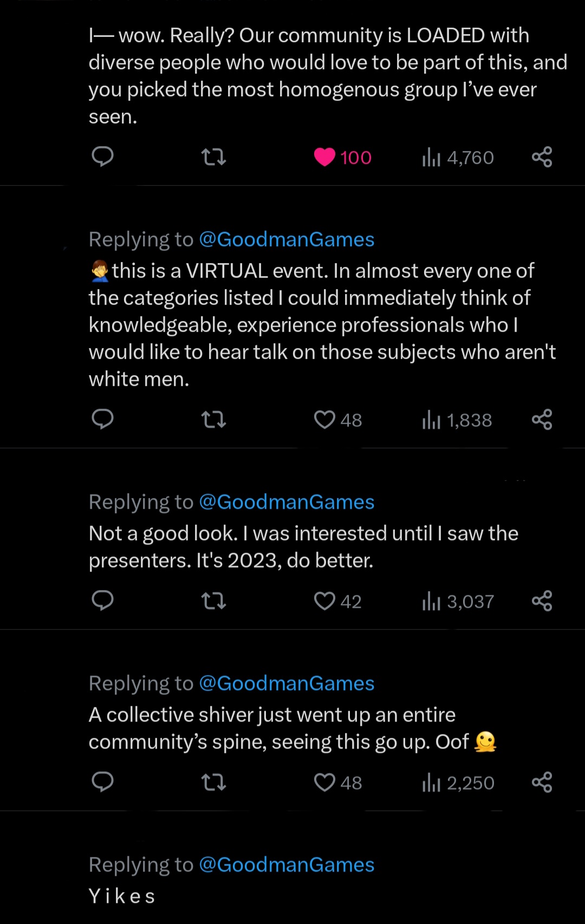Image resolution: width=585 pixels, height=924 pixels.
Task: Like the "It's 2023, do better" tweet
Action: tap(325, 601)
